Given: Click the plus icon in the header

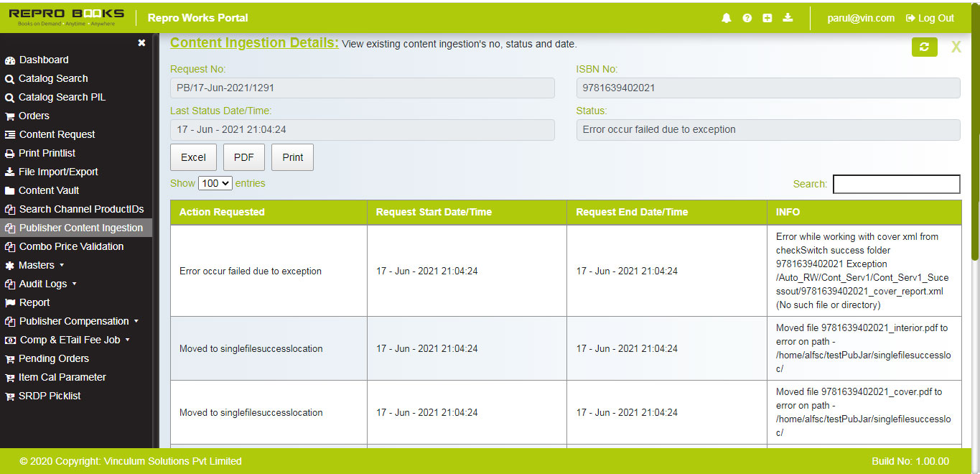Looking at the screenshot, I should (767, 17).
